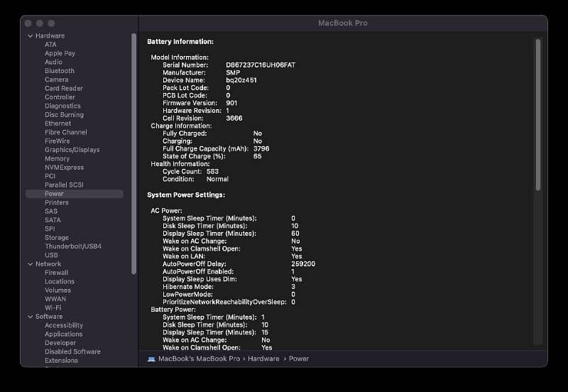The image size is (568, 392).
Task: Open the Bluetooth hardware entry
Action: point(59,71)
